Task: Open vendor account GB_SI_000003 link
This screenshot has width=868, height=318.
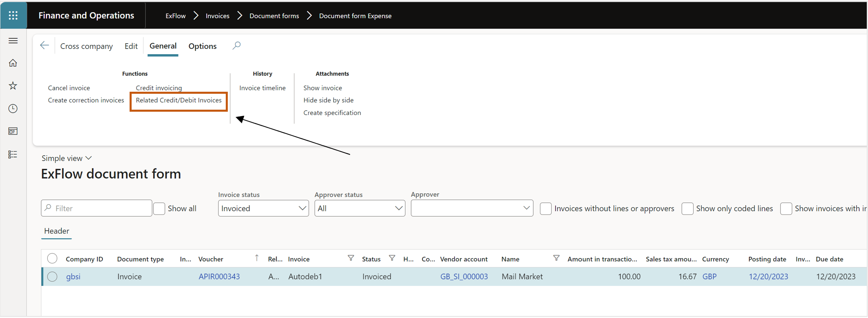Action: click(464, 276)
